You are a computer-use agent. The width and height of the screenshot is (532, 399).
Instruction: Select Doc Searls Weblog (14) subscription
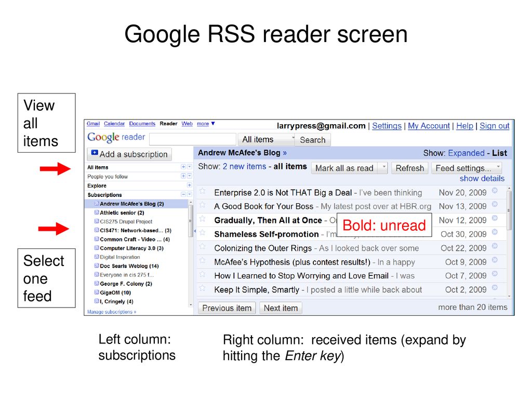[x=129, y=266]
